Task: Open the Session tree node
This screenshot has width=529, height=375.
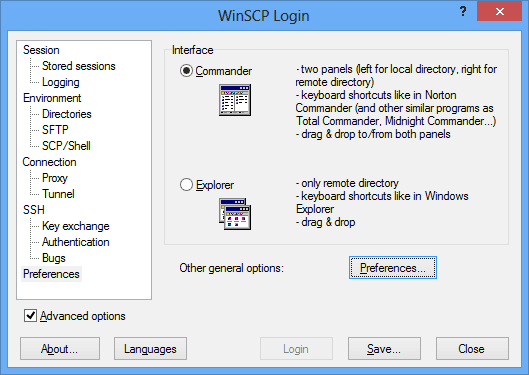Action: tap(41, 50)
